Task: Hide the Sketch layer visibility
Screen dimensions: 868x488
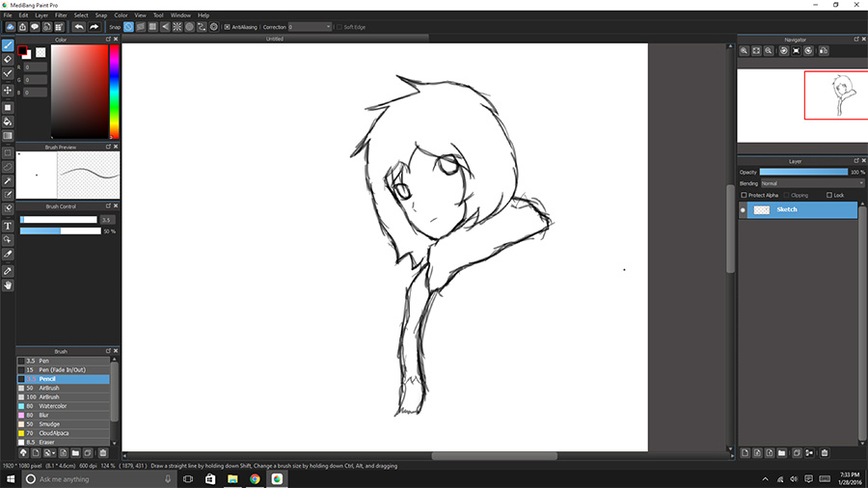Action: pos(743,209)
